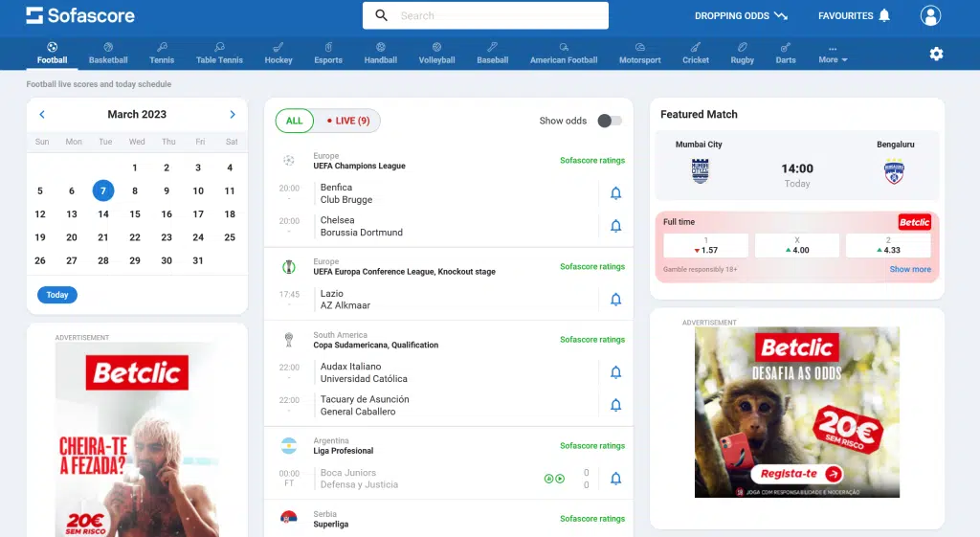Viewport: 980px width, 537px height.
Task: Click the Today button under calendar
Action: [56, 295]
